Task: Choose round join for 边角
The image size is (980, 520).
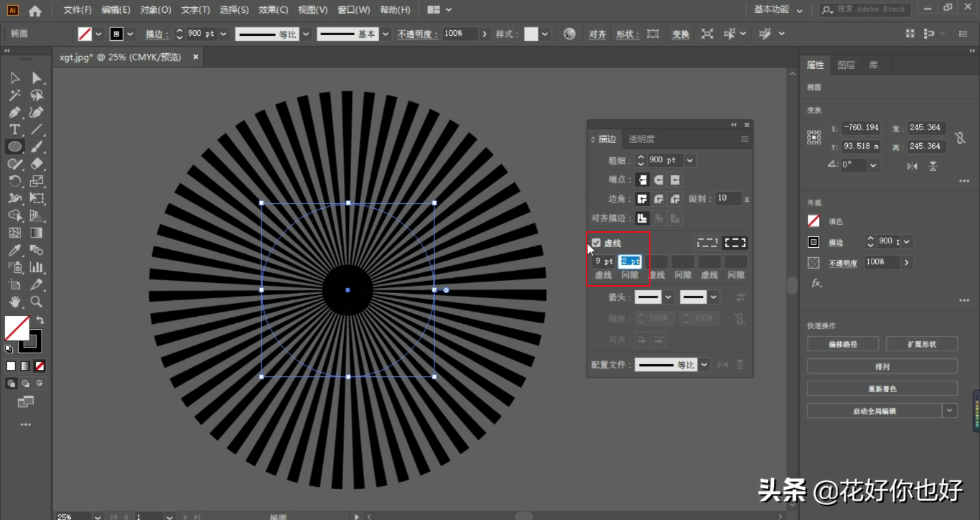Action: coord(658,199)
